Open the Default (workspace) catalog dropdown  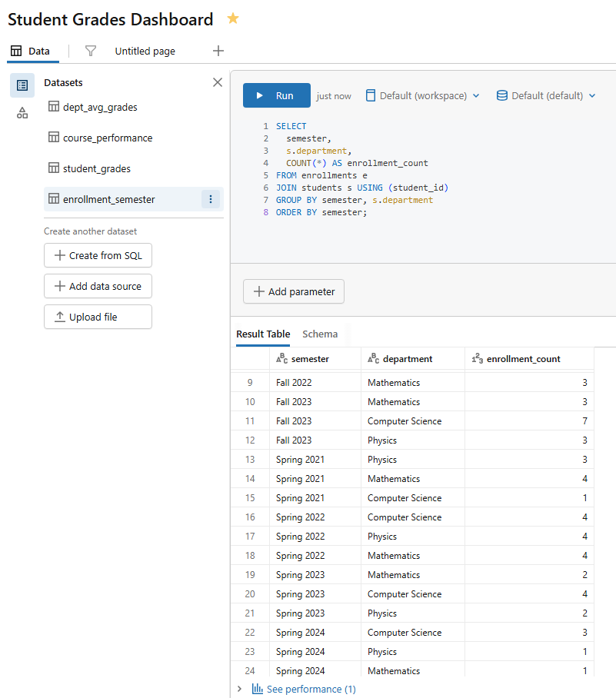[x=422, y=96]
